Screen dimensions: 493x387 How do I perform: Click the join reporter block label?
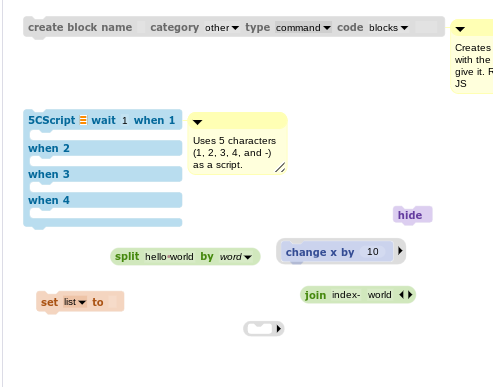[x=315, y=295]
